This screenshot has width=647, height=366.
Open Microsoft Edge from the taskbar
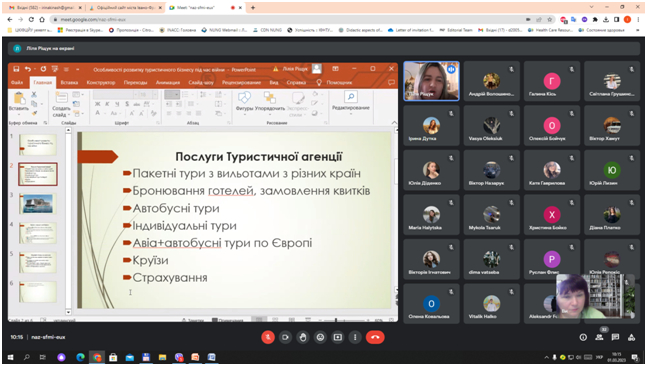tap(80, 357)
